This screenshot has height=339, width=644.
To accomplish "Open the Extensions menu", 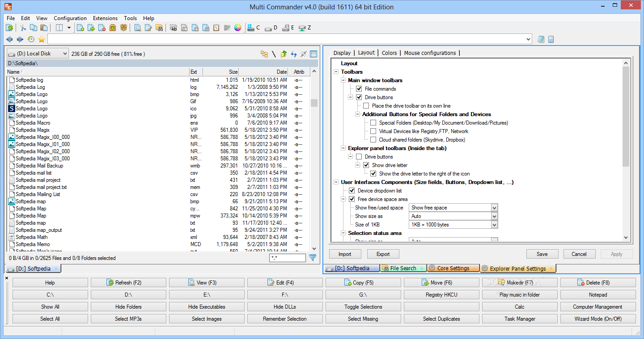I will tap(105, 18).
